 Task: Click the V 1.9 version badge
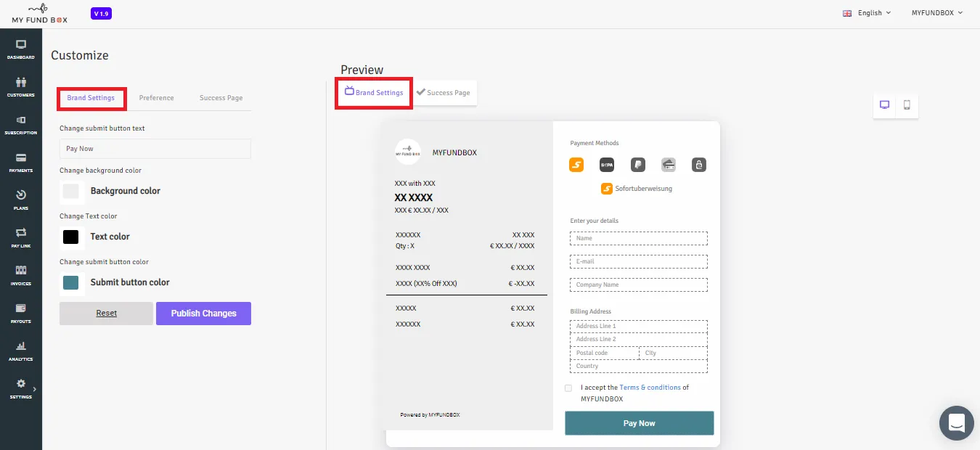click(101, 14)
